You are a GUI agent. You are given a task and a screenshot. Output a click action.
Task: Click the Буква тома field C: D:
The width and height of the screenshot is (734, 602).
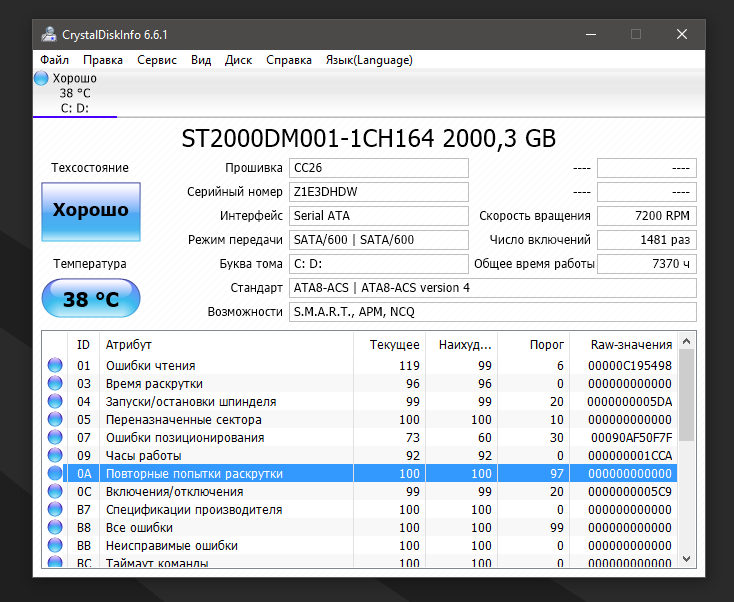(x=379, y=264)
